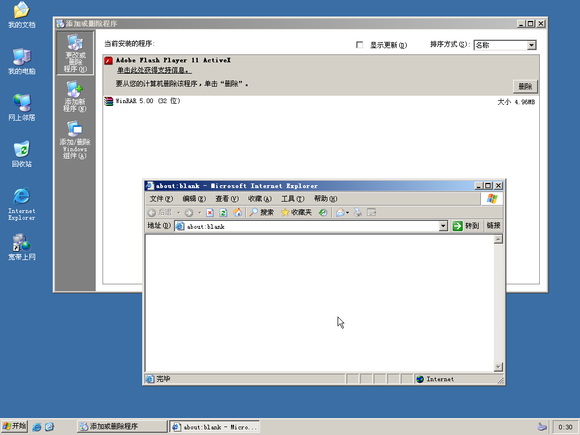
Task: Click Search (搜索) in IE toolbar
Action: (262, 212)
